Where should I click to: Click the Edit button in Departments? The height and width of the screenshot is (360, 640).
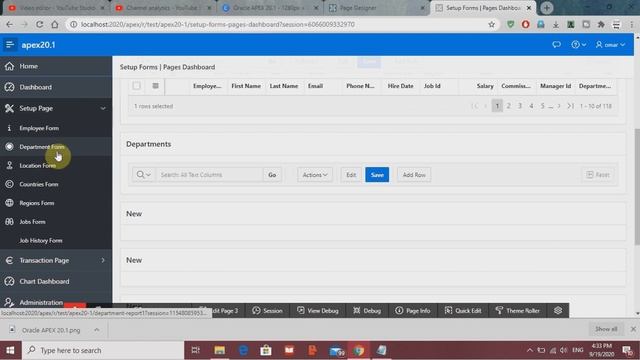(351, 175)
